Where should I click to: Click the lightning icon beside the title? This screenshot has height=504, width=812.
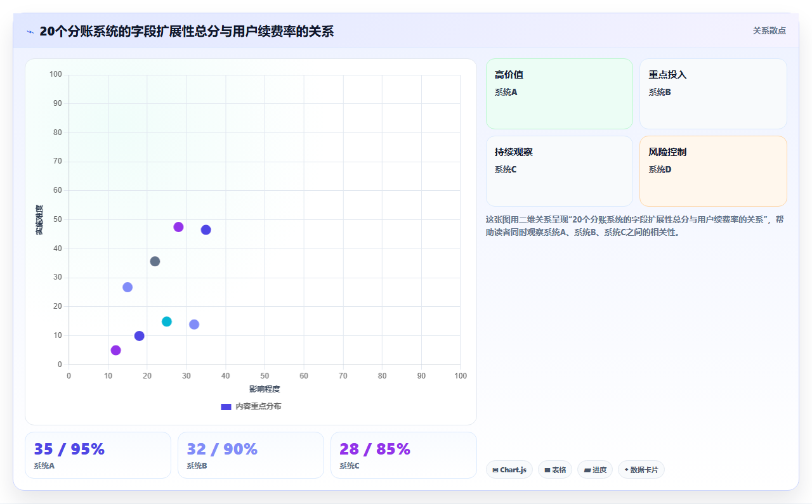coord(30,31)
